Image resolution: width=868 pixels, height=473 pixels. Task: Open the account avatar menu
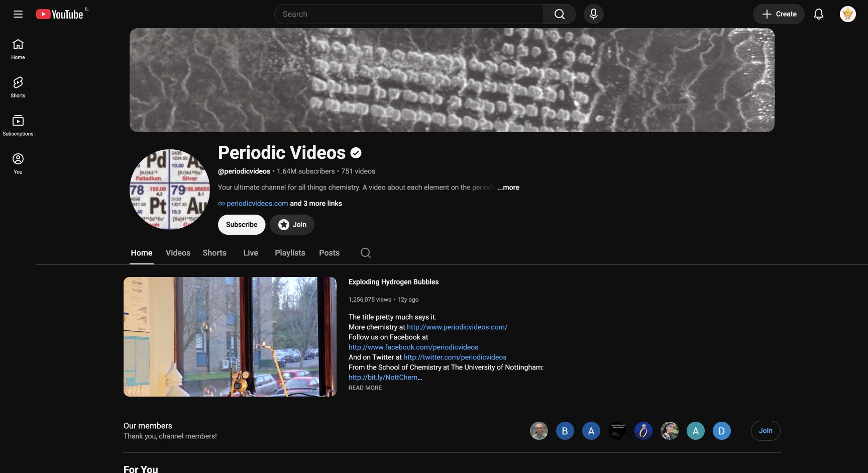pyautogui.click(x=847, y=14)
